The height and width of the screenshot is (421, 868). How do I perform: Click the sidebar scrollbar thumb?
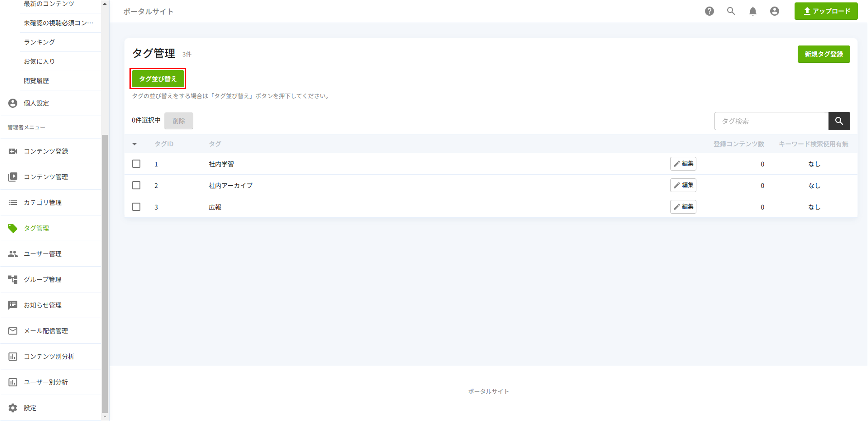(105, 274)
